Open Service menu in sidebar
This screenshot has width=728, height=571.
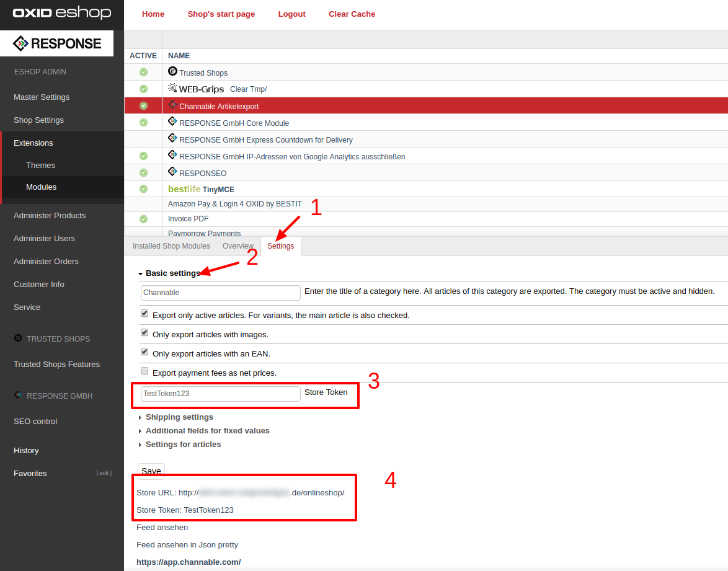click(27, 308)
